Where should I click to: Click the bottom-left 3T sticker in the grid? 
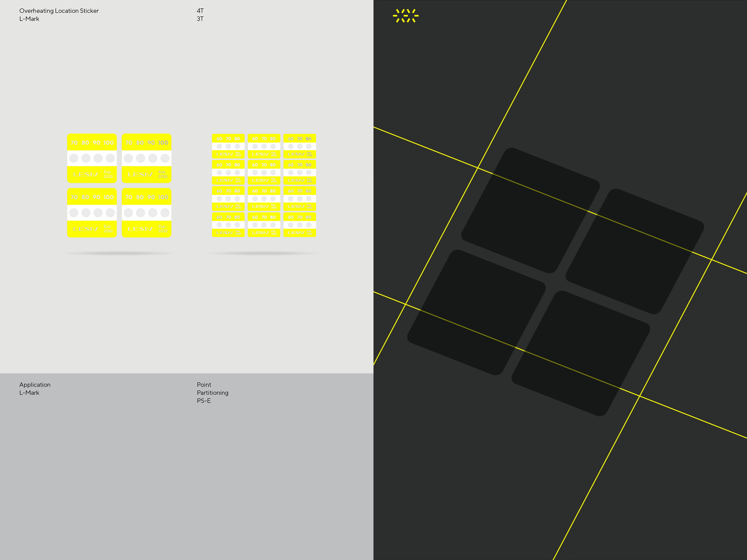tap(228, 225)
